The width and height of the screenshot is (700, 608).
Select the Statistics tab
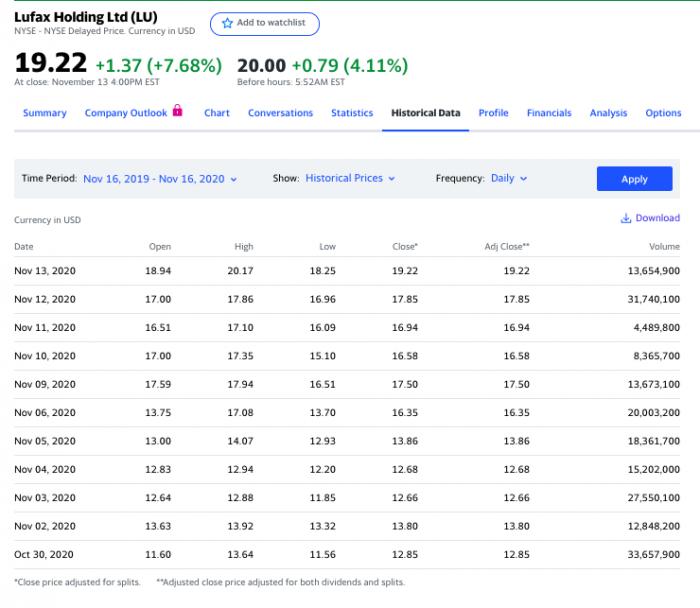[352, 113]
